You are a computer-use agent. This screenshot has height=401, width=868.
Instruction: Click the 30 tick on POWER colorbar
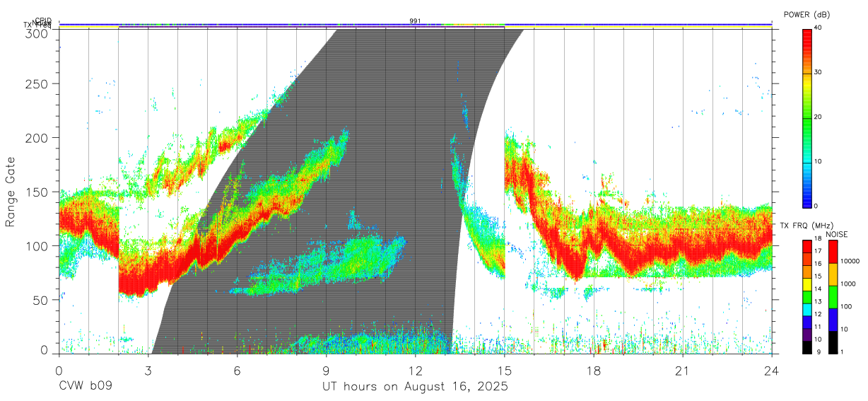[819, 72]
